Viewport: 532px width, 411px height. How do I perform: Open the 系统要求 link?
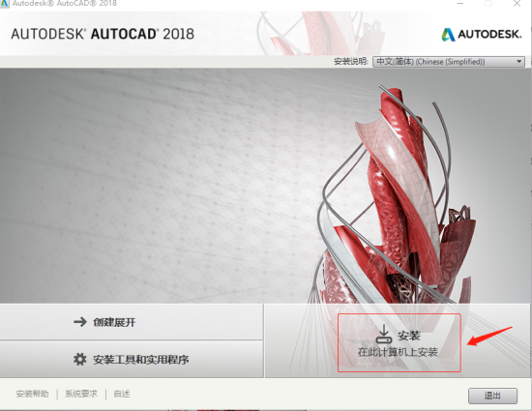[x=81, y=394]
